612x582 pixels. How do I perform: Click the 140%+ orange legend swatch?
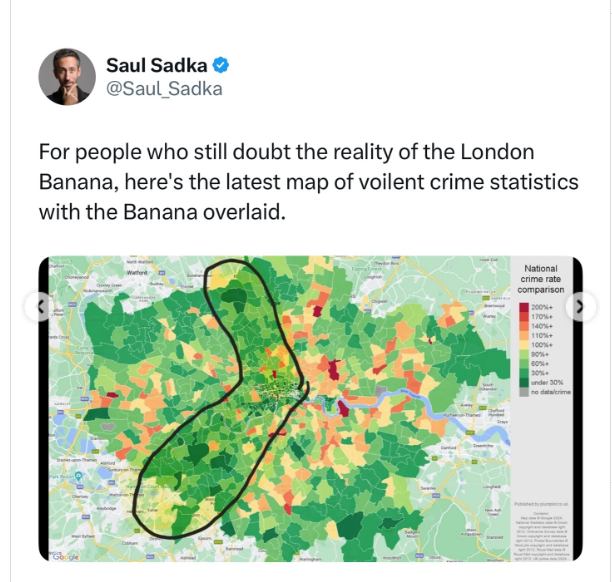524,326
